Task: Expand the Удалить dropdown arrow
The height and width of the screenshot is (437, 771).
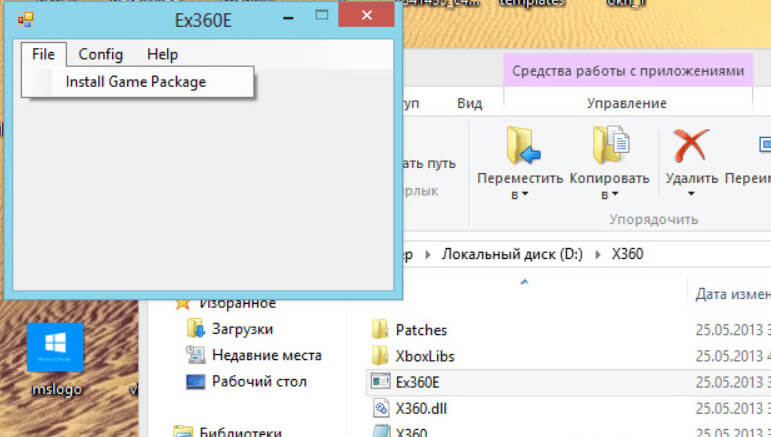Action: pyautogui.click(x=691, y=194)
